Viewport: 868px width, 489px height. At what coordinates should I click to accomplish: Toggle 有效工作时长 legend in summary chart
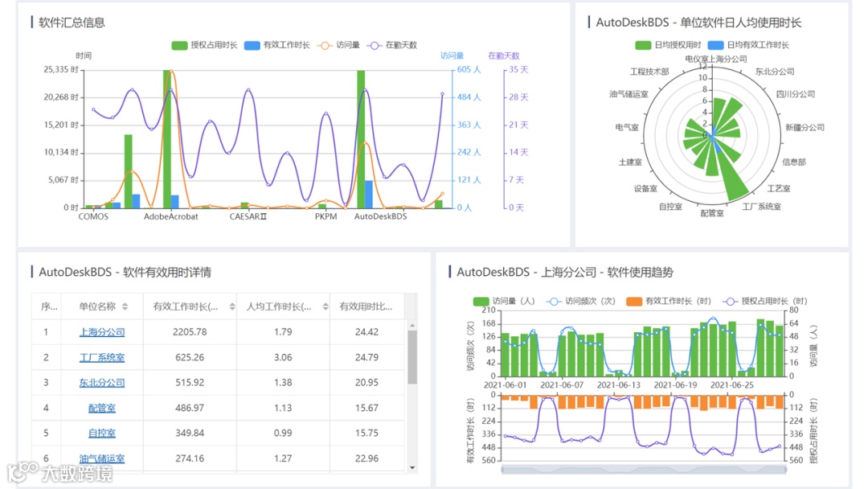(x=276, y=45)
